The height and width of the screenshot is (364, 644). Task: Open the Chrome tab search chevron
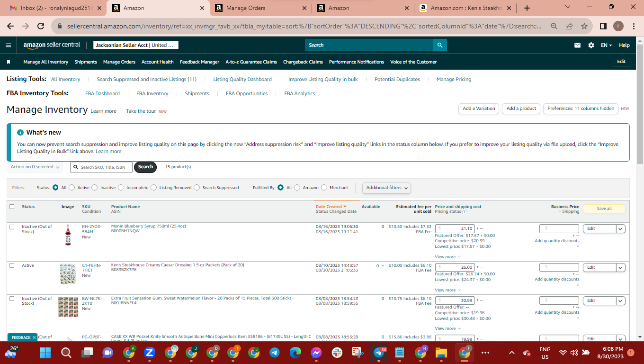click(x=568, y=7)
